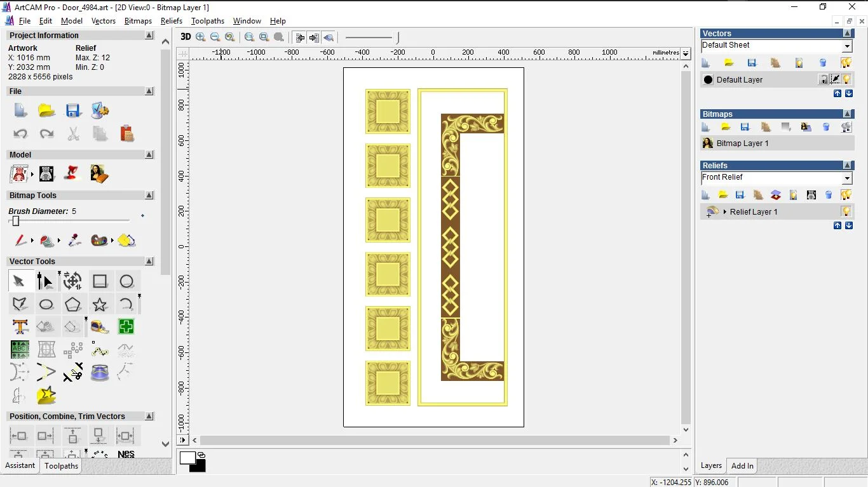Click the Save file icon in File panel
The image size is (868, 487).
click(73, 111)
